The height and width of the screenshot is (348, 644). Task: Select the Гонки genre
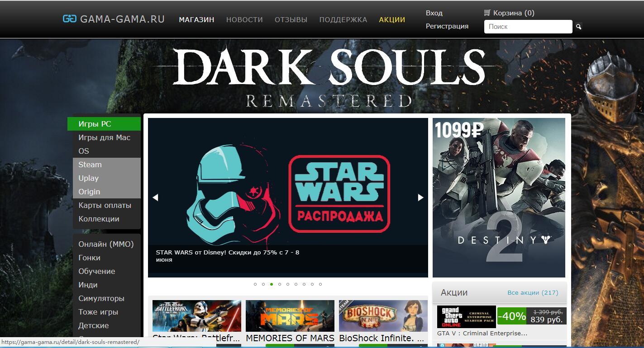coord(107,258)
